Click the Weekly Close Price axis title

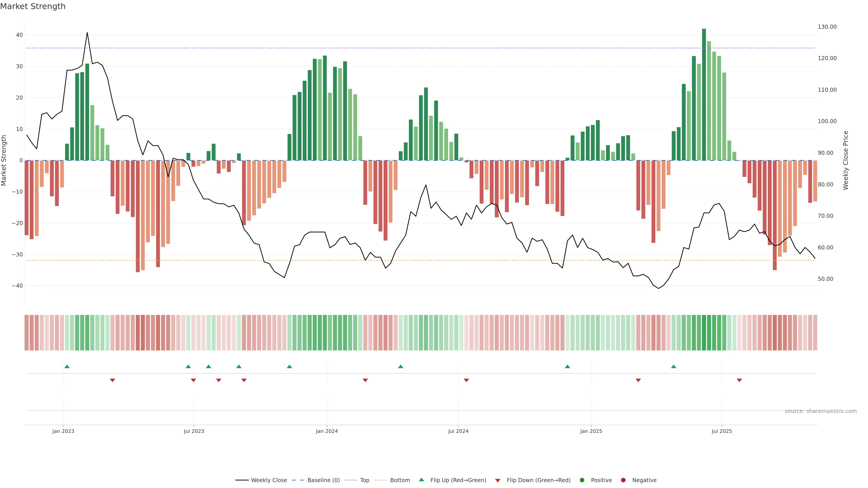click(x=845, y=160)
